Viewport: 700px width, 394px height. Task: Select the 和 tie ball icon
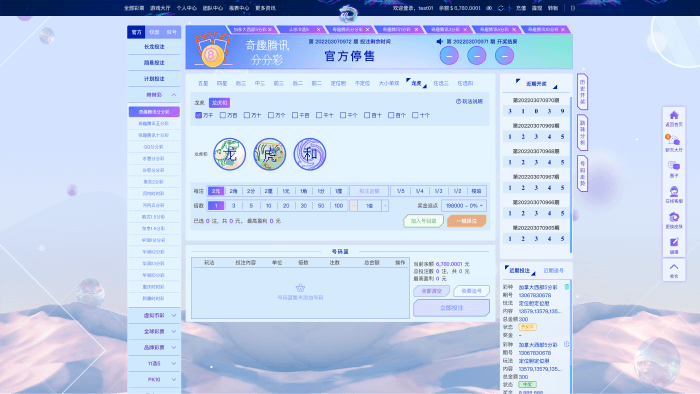pyautogui.click(x=310, y=154)
